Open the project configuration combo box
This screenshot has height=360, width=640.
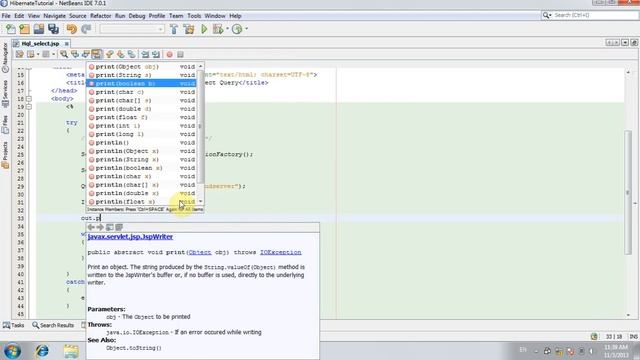(x=132, y=29)
